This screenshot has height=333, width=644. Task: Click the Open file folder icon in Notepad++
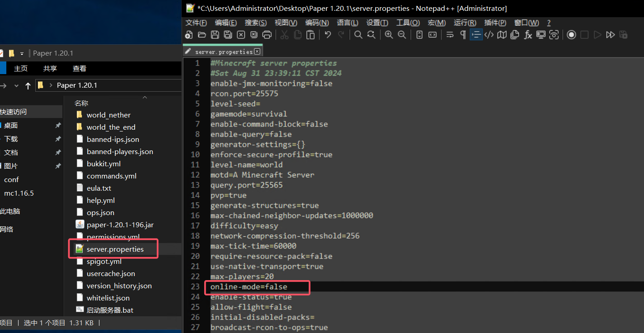point(202,35)
